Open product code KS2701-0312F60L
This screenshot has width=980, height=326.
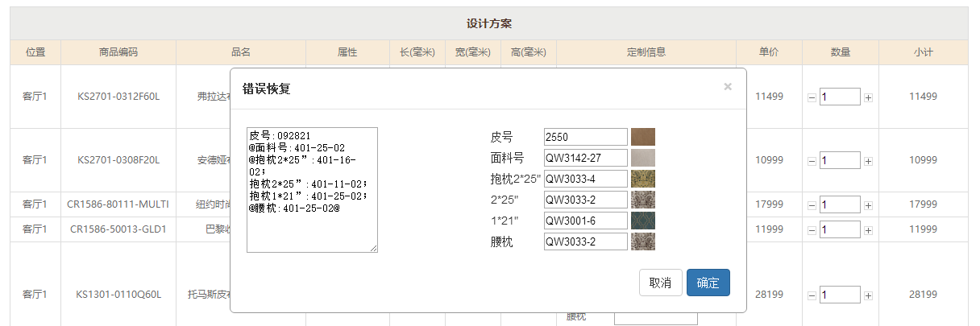pyautogui.click(x=118, y=97)
